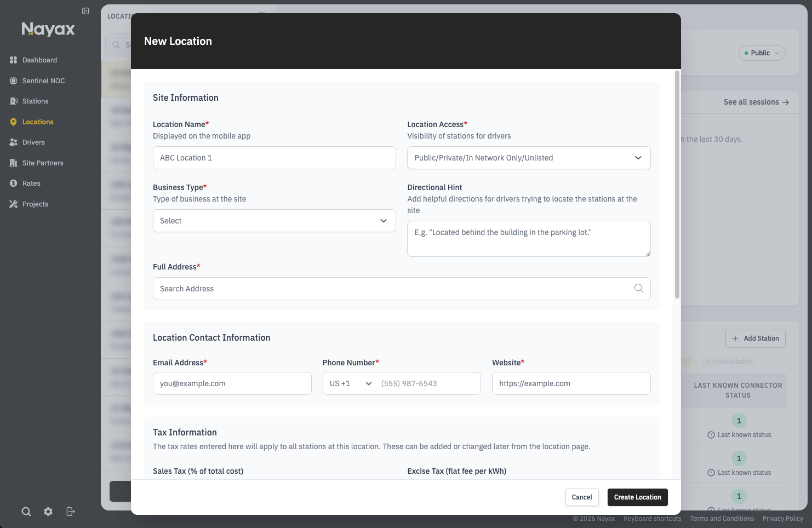The height and width of the screenshot is (528, 812).
Task: Click the Projects tools icon
Action: point(14,204)
